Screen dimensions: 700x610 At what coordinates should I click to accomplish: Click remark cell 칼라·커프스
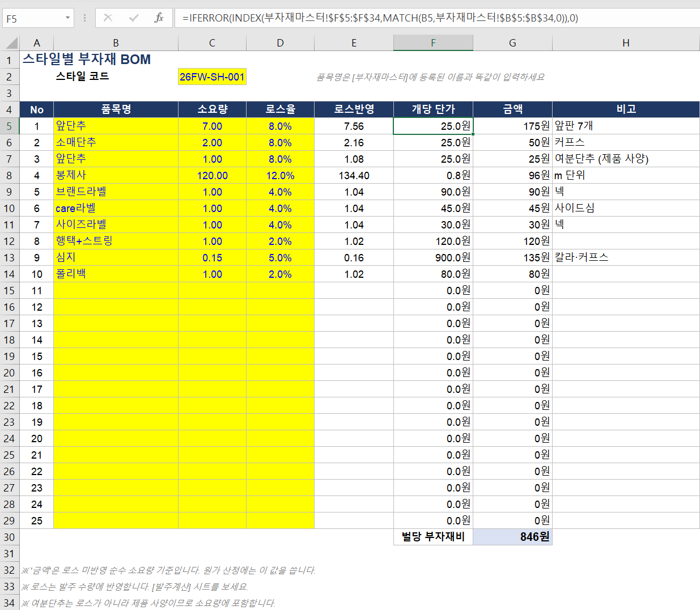(x=626, y=257)
